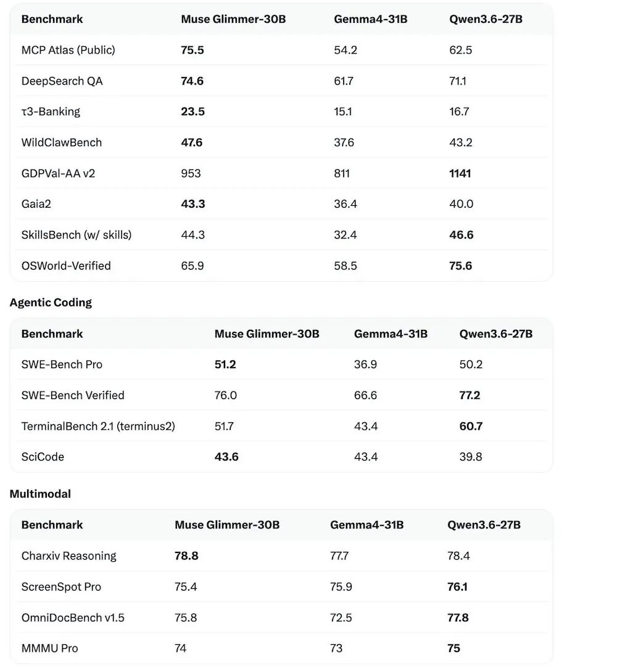Click the OmniDocBench v1.5 row label

click(x=73, y=618)
